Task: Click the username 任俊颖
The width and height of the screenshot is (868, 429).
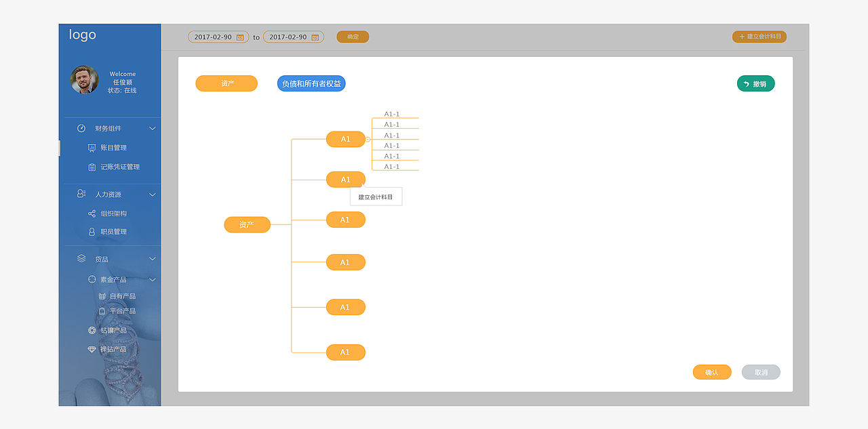Action: [123, 82]
